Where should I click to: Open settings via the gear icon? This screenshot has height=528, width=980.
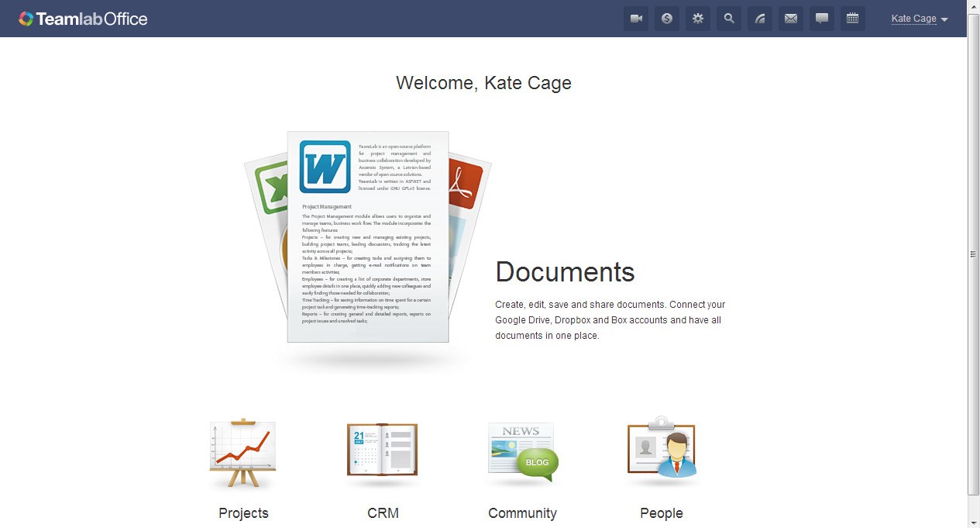tap(698, 19)
